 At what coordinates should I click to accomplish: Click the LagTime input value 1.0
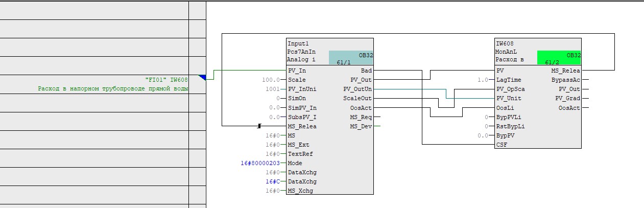pos(483,80)
